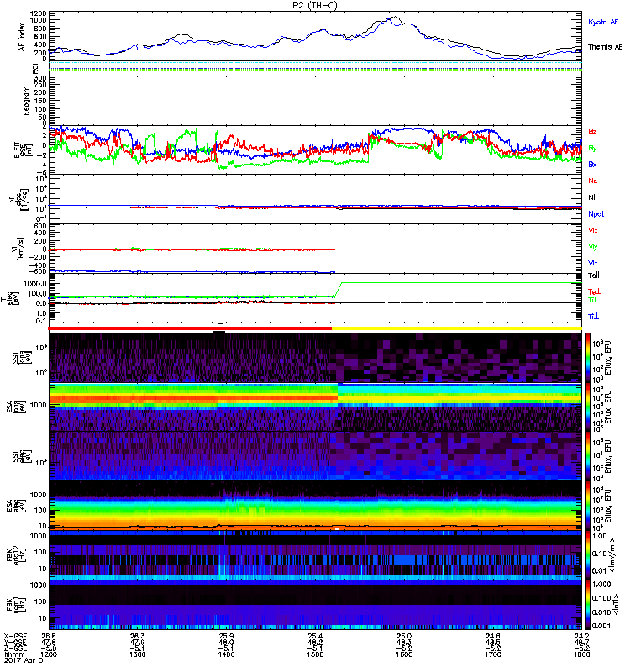Click the AE Index axis label
The height and width of the screenshot is (672, 630).
22,37
